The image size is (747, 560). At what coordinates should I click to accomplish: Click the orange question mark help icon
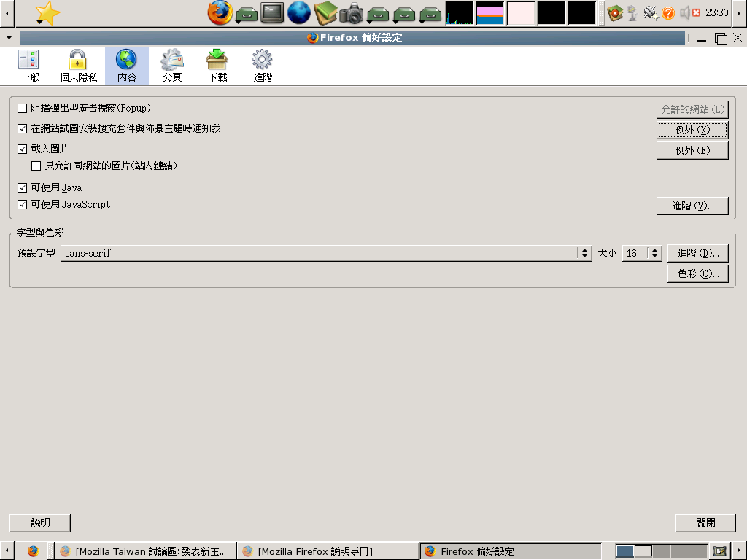[x=668, y=13]
